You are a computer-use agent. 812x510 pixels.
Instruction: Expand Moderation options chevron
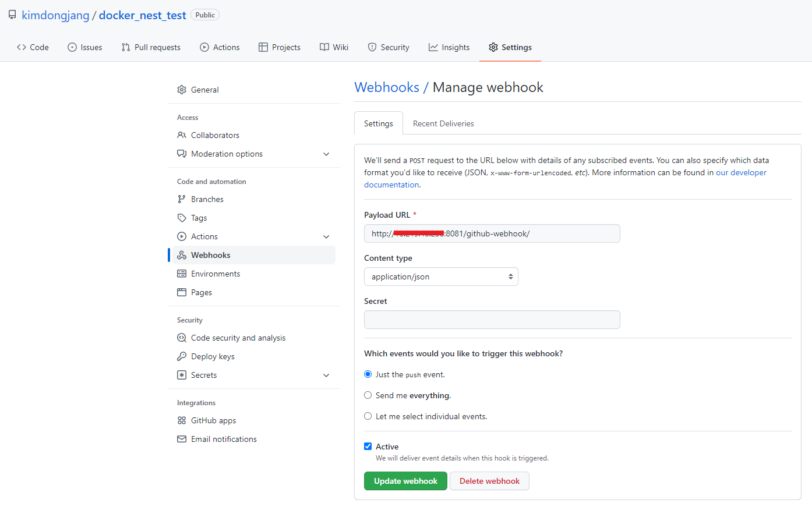coord(326,154)
